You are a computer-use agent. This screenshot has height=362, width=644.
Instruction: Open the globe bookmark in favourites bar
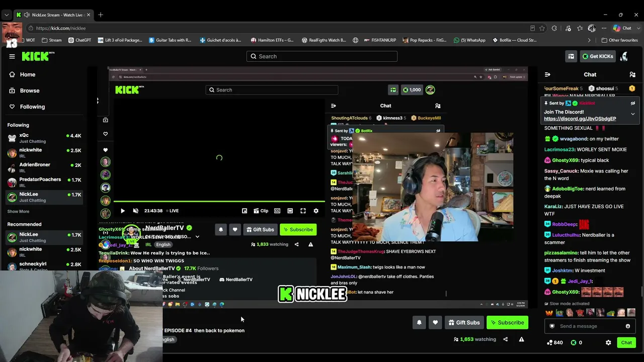point(355,40)
